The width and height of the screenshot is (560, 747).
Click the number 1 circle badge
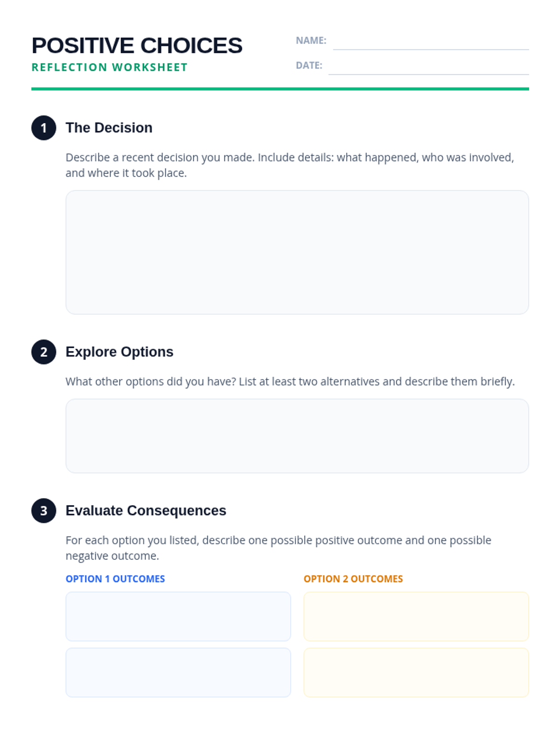pyautogui.click(x=44, y=128)
